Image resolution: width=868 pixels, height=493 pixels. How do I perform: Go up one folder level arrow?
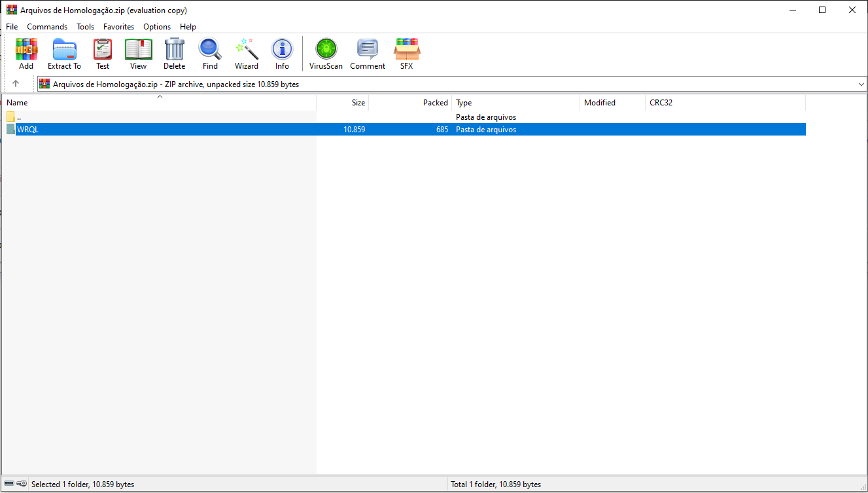[x=16, y=84]
